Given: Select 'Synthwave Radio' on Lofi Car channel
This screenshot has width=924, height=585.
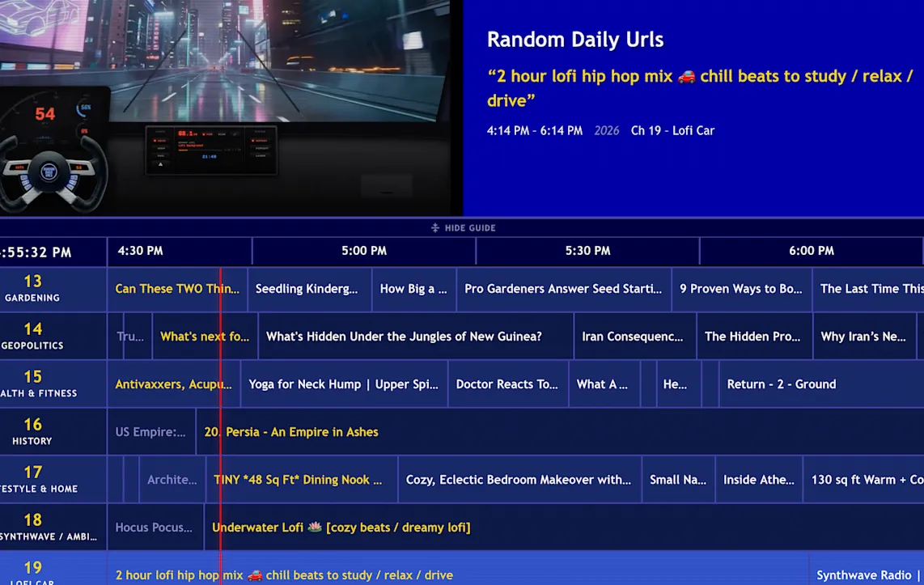Looking at the screenshot, I should coord(865,574).
